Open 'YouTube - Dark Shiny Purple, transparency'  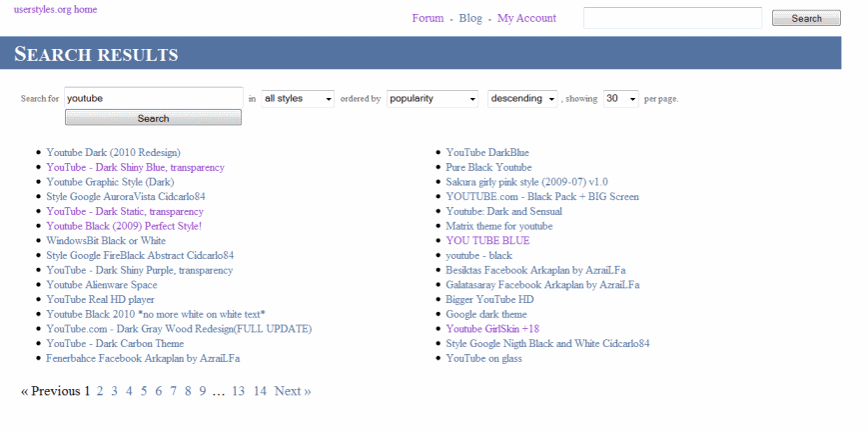pyautogui.click(x=140, y=270)
